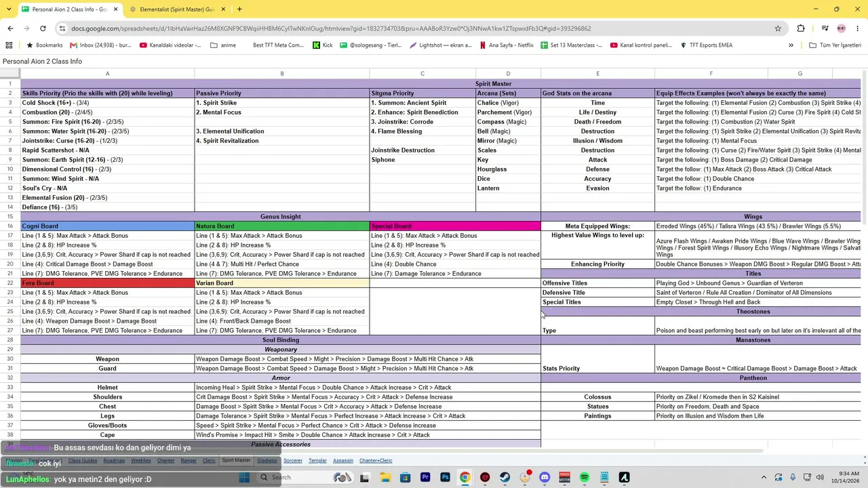868x488 pixels.
Task: Click the Windows taskbar Search box
Action: click(304, 478)
